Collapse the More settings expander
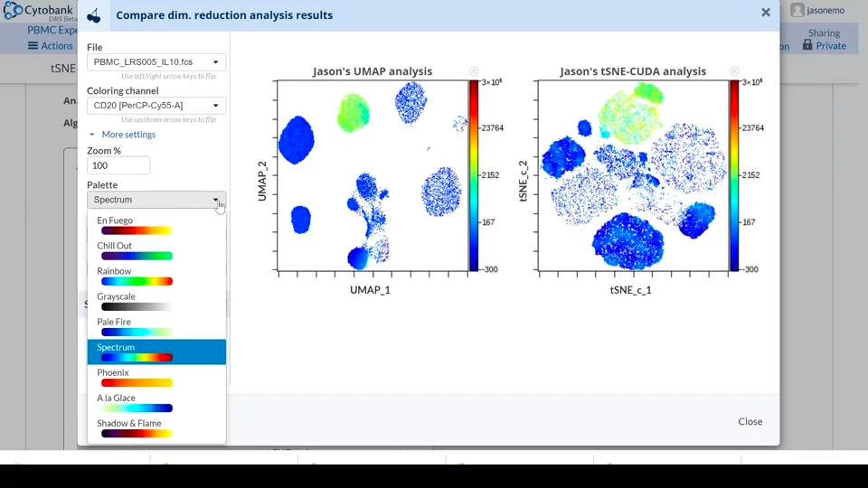The image size is (868, 488). click(x=123, y=135)
